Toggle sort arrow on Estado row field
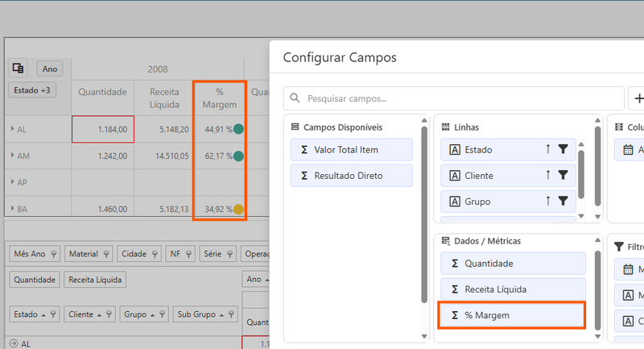Screen dimensions: 644x349 pyautogui.click(x=548, y=149)
